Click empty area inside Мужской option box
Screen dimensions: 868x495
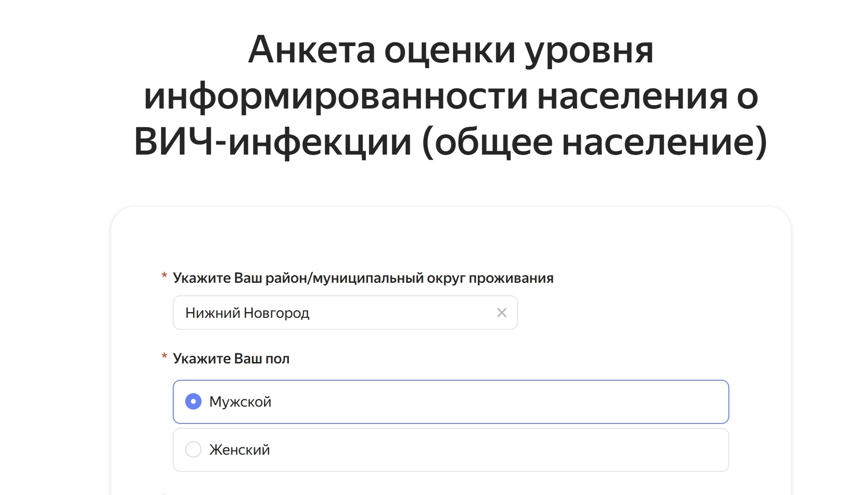click(x=480, y=402)
